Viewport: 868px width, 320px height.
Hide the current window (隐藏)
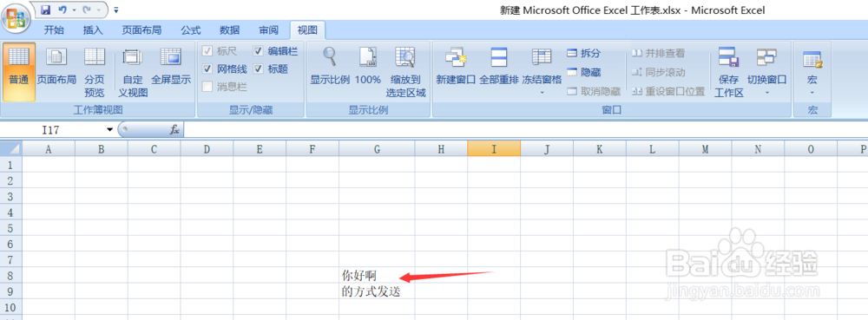pos(584,72)
